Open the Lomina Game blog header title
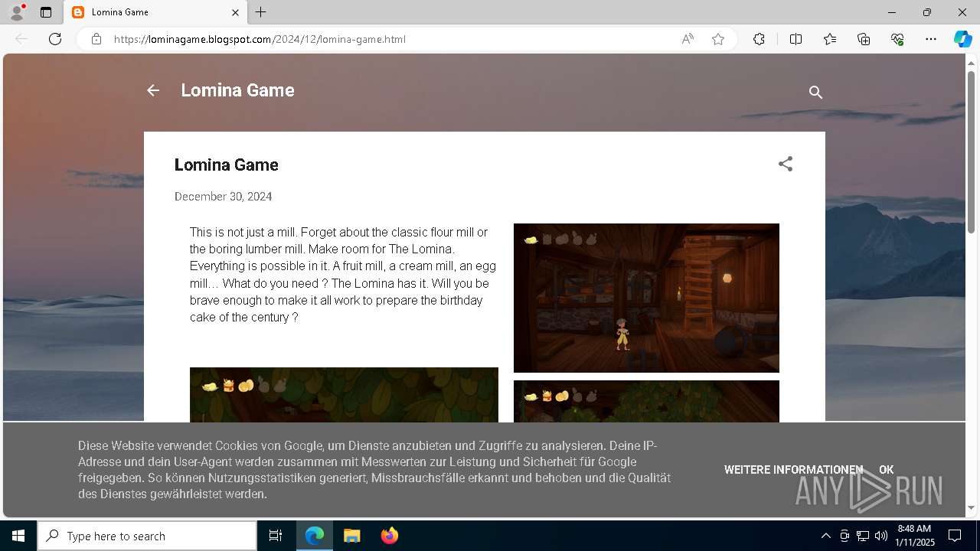Image resolution: width=980 pixels, height=551 pixels. coord(237,90)
